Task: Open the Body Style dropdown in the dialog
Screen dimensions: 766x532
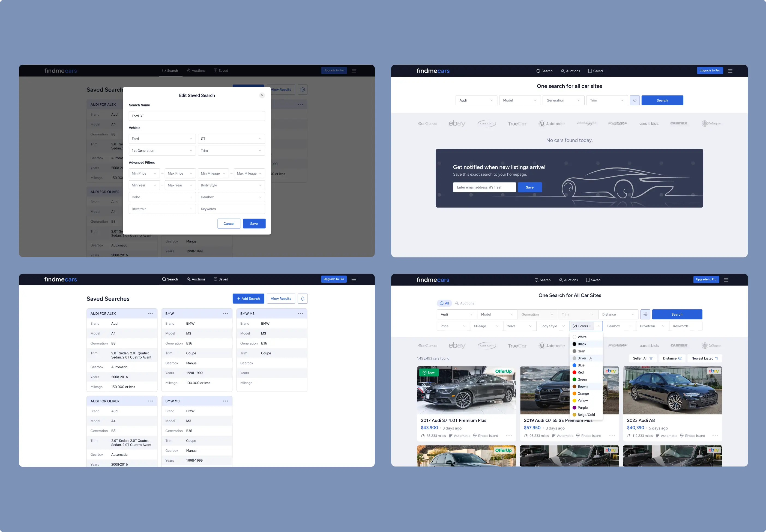Action: click(231, 185)
